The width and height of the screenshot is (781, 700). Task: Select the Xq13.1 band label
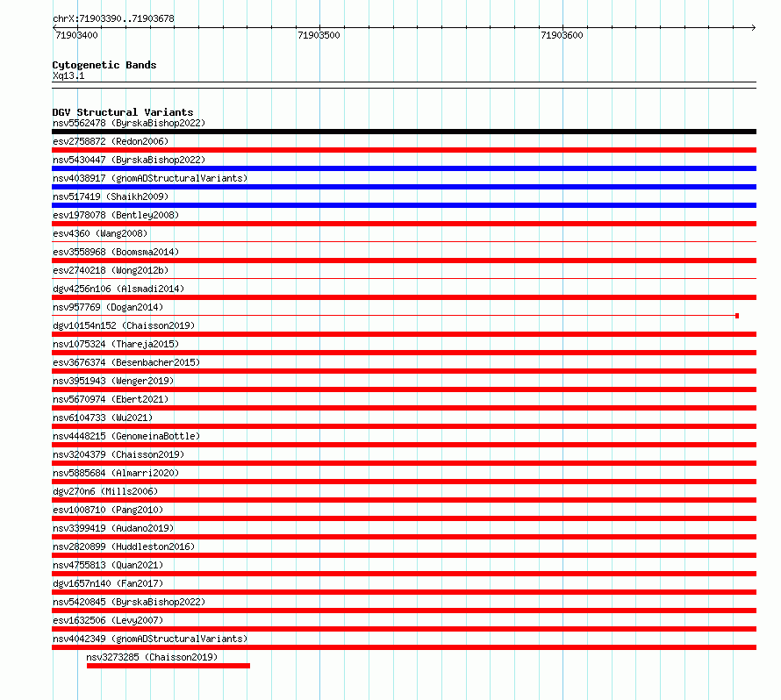pos(68,75)
